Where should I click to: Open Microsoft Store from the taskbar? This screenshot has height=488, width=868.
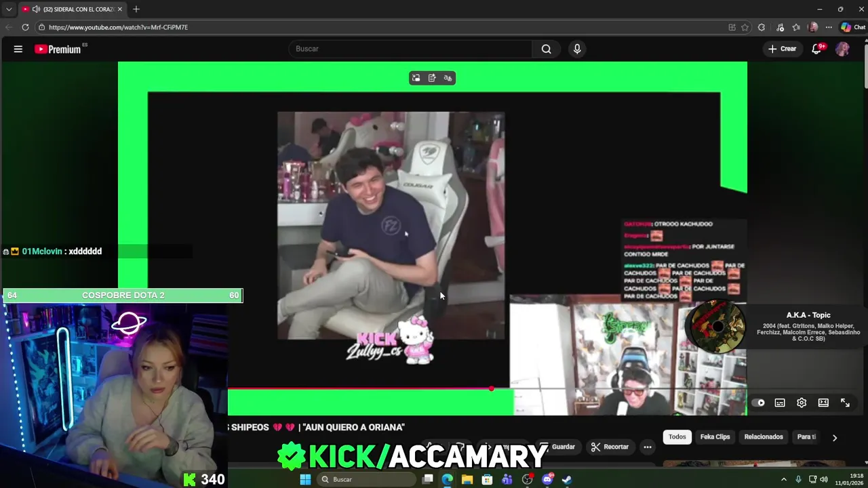tap(487, 479)
